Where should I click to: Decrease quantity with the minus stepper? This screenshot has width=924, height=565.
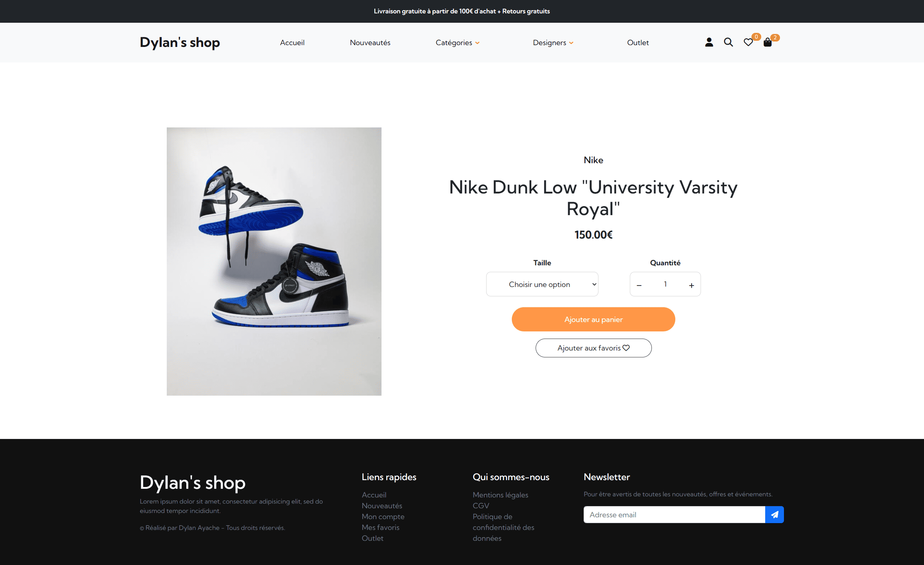pyautogui.click(x=638, y=285)
